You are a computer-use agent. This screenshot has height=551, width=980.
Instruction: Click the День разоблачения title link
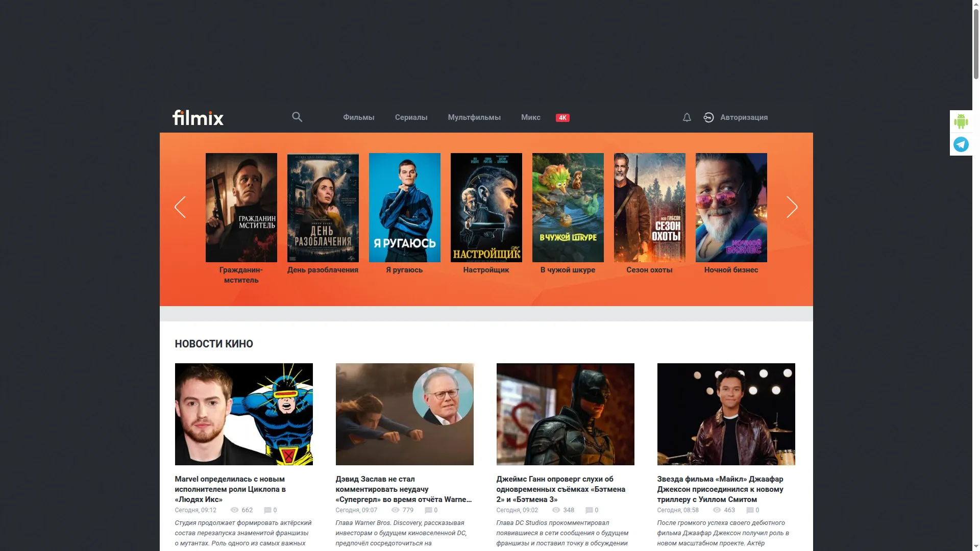point(323,270)
